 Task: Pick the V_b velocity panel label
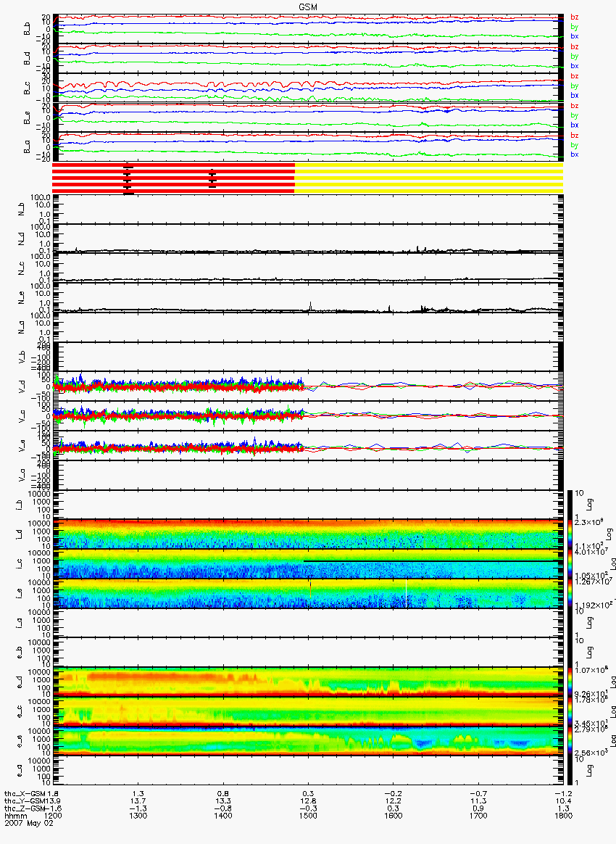pyautogui.click(x=22, y=356)
